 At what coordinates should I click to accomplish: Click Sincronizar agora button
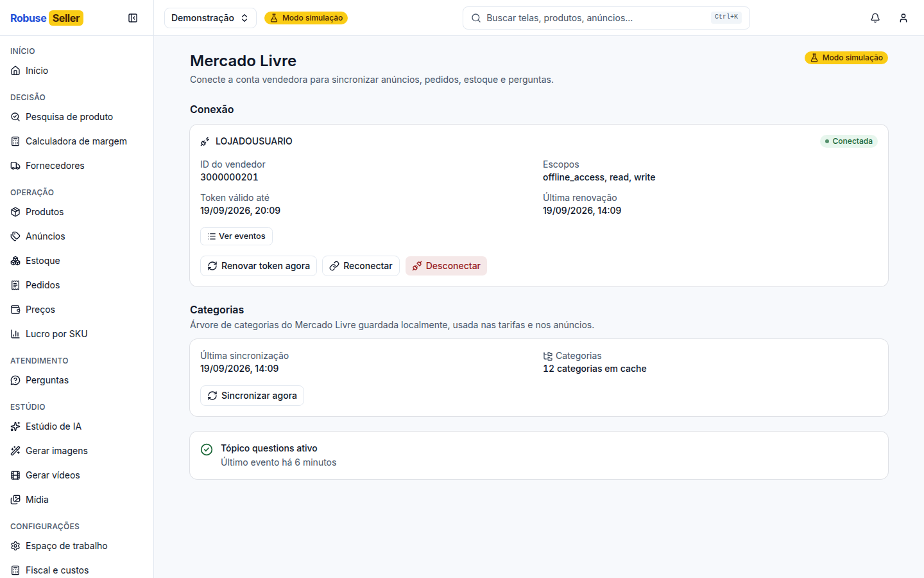coord(252,396)
